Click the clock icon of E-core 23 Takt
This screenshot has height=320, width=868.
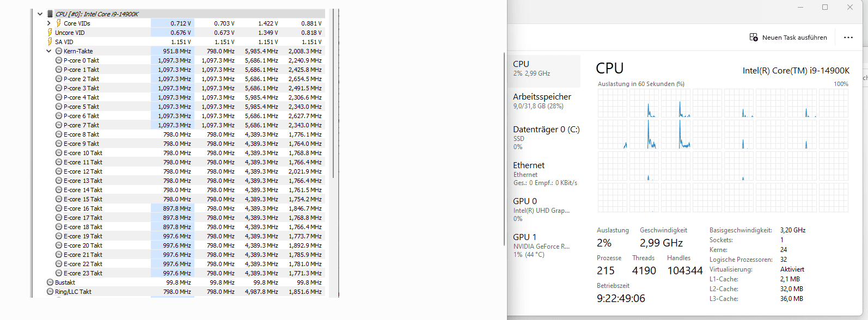59,273
